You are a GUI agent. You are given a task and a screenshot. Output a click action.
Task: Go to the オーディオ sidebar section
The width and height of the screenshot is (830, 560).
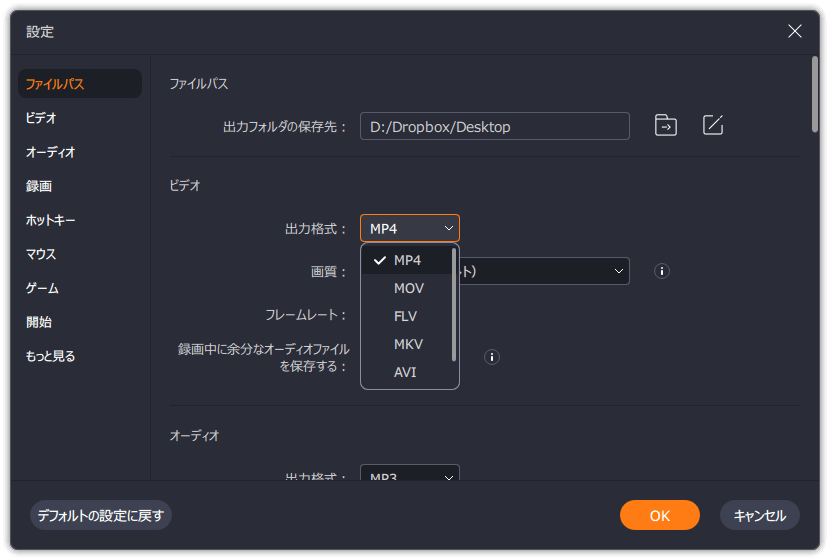pos(50,152)
